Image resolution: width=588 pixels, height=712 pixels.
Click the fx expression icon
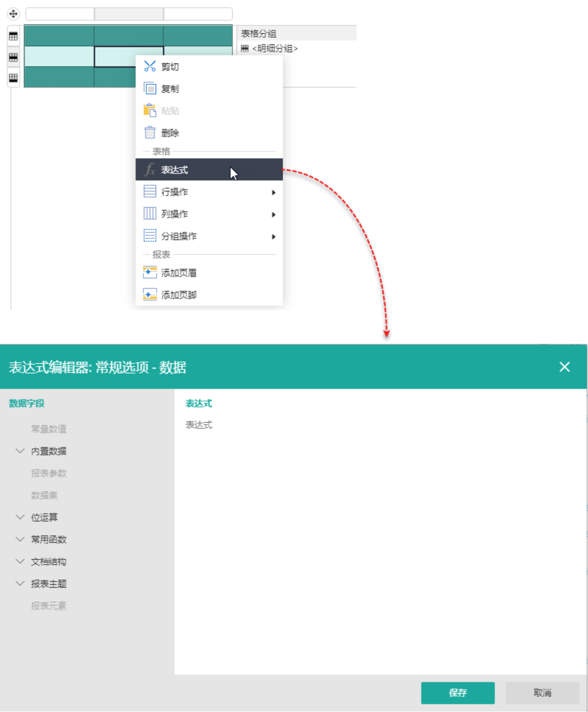point(150,170)
